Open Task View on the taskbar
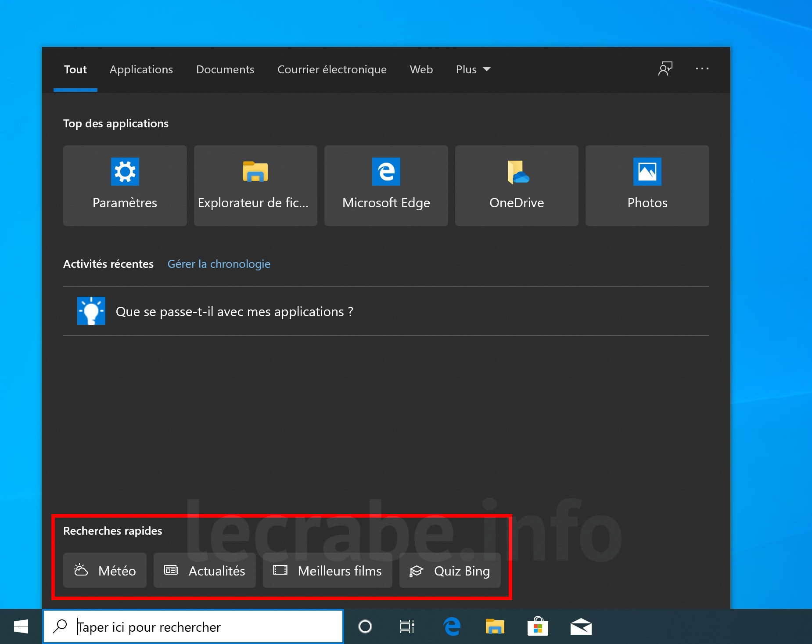 click(x=407, y=626)
